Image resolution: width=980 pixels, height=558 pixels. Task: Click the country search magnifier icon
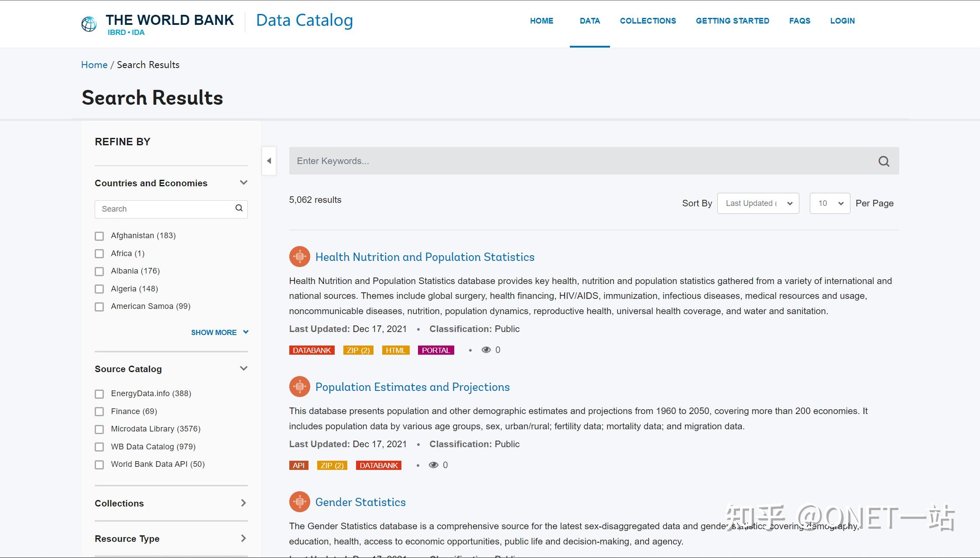coord(239,208)
